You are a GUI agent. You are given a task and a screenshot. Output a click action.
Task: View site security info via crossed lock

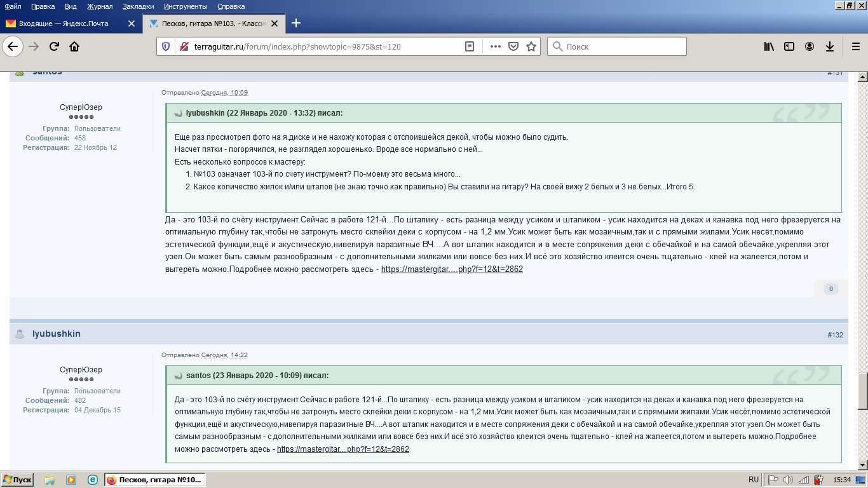[x=184, y=46]
